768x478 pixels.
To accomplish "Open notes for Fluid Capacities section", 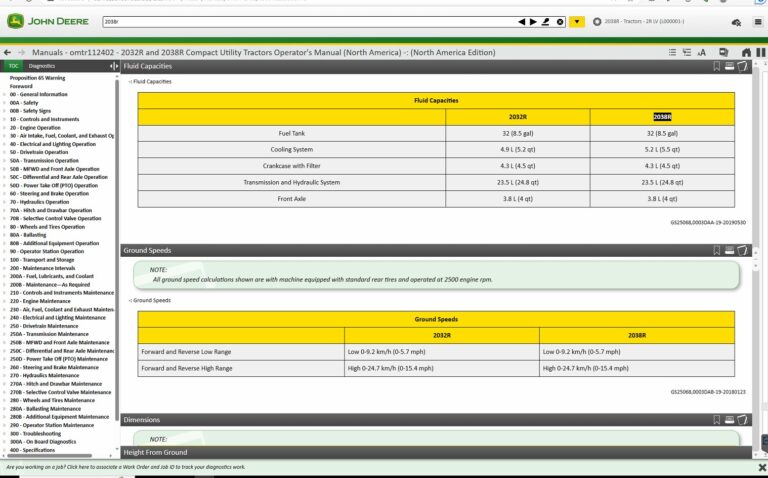I will click(x=743, y=66).
